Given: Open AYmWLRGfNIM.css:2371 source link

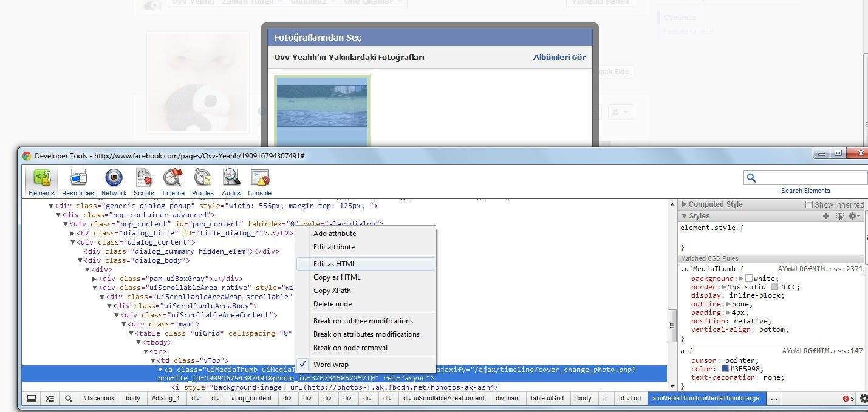Looking at the screenshot, I should tap(820, 269).
